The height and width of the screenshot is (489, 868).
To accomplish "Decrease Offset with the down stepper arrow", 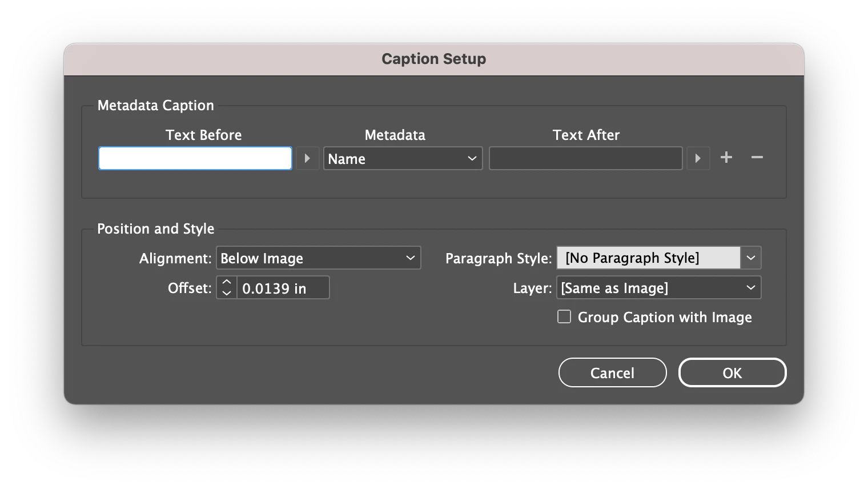I will (x=227, y=293).
